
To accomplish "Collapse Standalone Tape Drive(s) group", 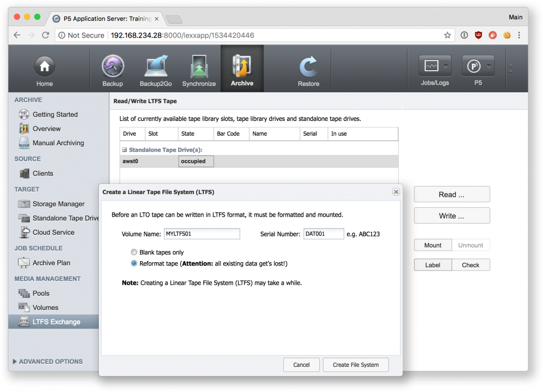I will pos(124,150).
